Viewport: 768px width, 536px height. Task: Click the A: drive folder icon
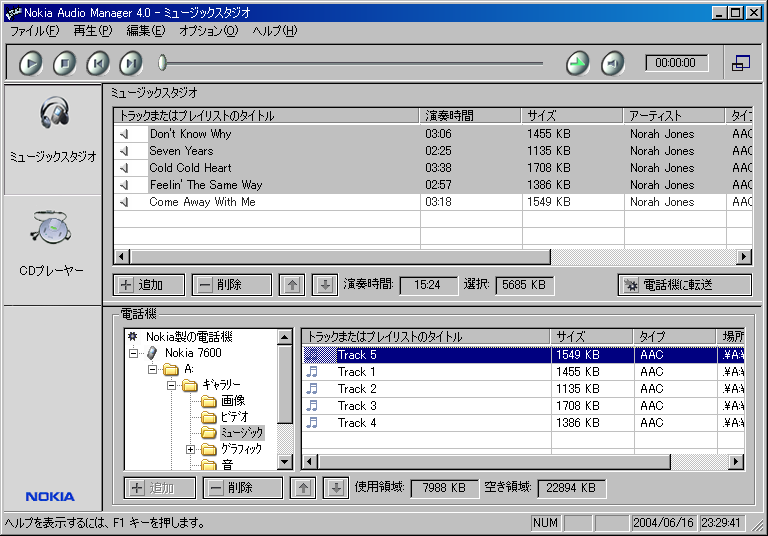[x=170, y=369]
